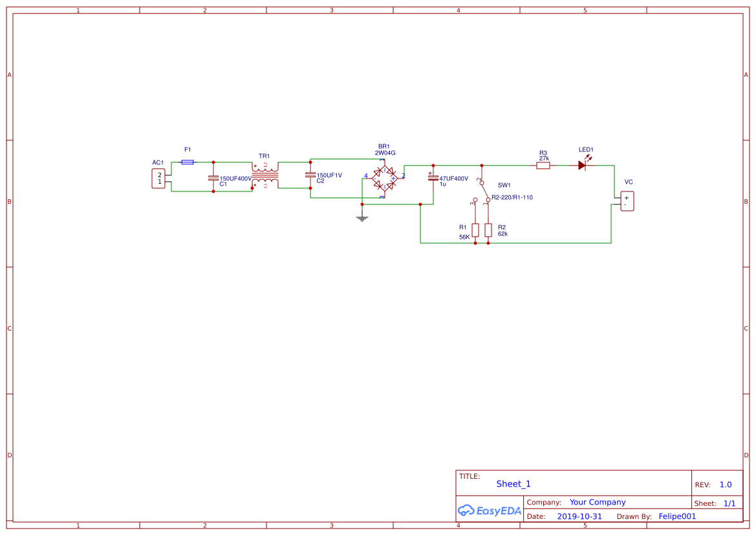Select the "SW1" designator text
The width and height of the screenshot is (756, 535).
click(504, 185)
